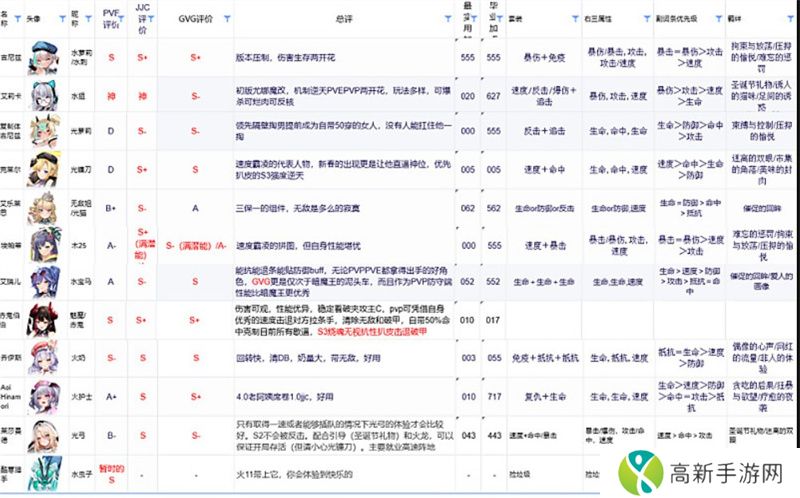Select the 免疫+抵抗+抵抗 set cell
The height and width of the screenshot is (498, 800).
[x=544, y=358]
